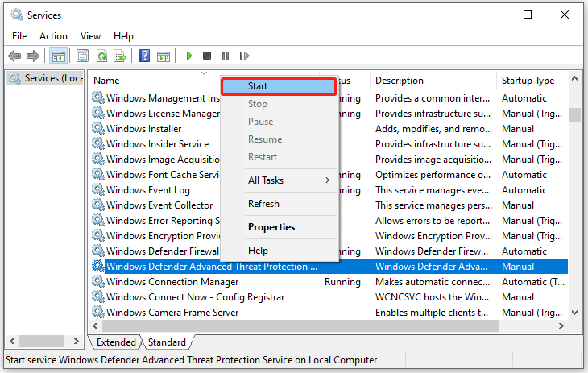The height and width of the screenshot is (373, 588).
Task: Click gear icon of Windows Insider Service
Action: coord(98,143)
